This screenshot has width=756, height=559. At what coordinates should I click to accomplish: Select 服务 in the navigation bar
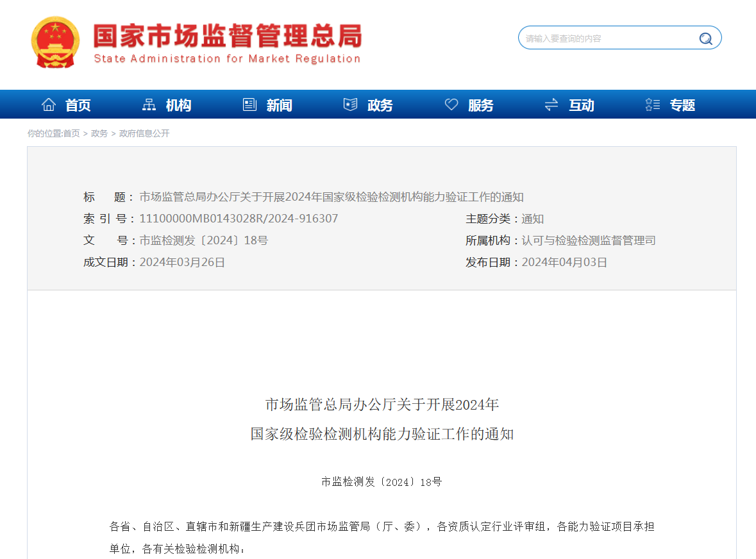coord(480,105)
